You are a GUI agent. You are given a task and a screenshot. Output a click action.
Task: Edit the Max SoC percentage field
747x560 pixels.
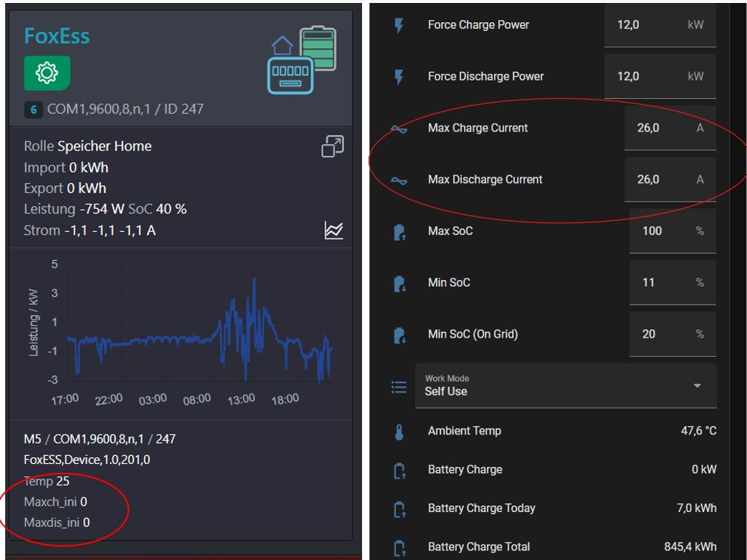pos(672,231)
